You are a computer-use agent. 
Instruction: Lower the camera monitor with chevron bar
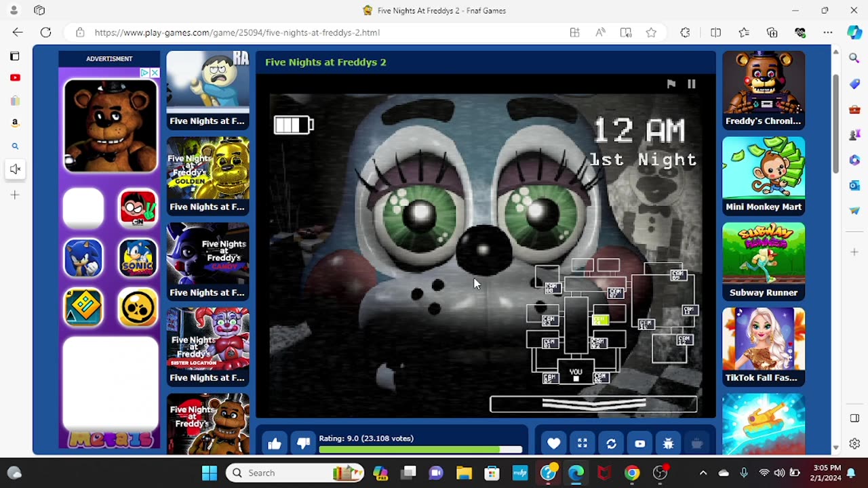click(593, 404)
